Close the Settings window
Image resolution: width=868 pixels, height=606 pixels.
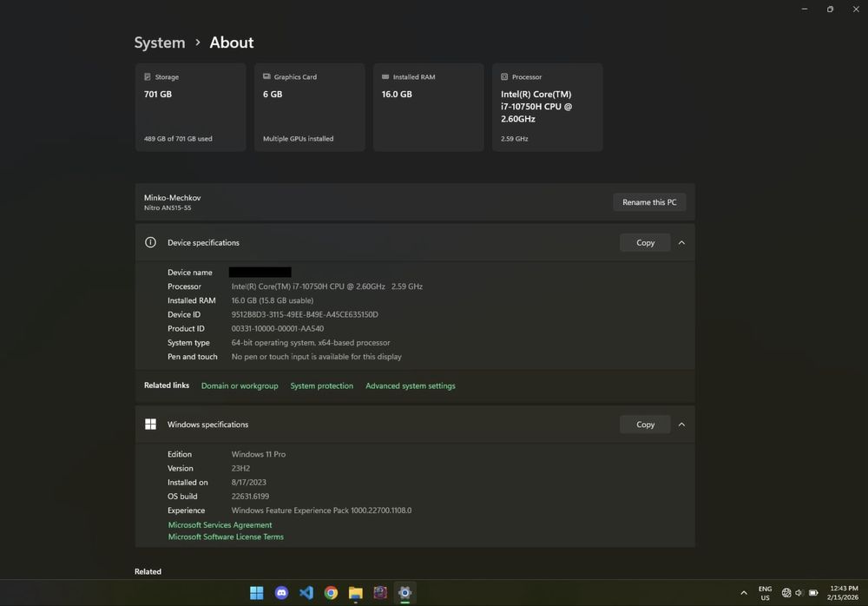[x=856, y=9]
